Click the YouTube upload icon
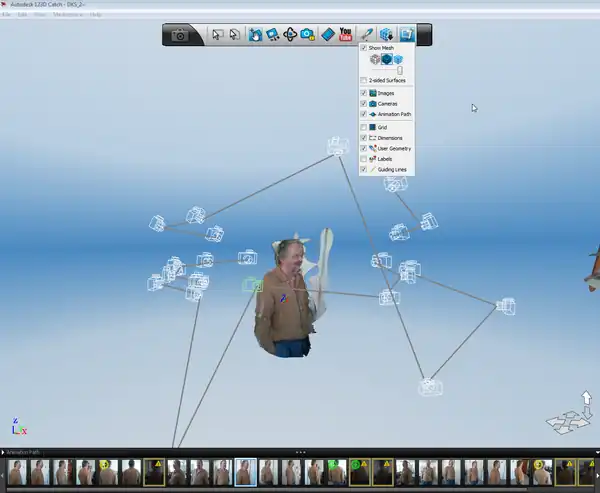The width and height of the screenshot is (600, 493). [x=346, y=35]
